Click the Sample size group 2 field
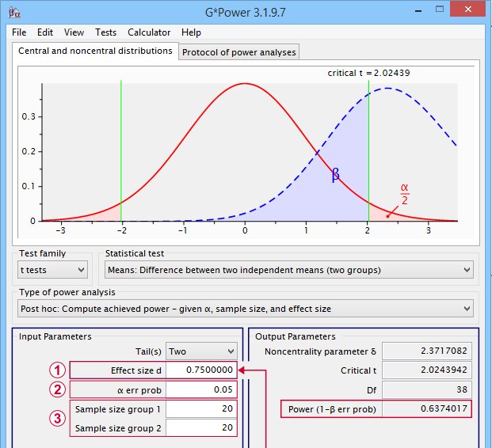This screenshot has width=492, height=448. [x=201, y=428]
